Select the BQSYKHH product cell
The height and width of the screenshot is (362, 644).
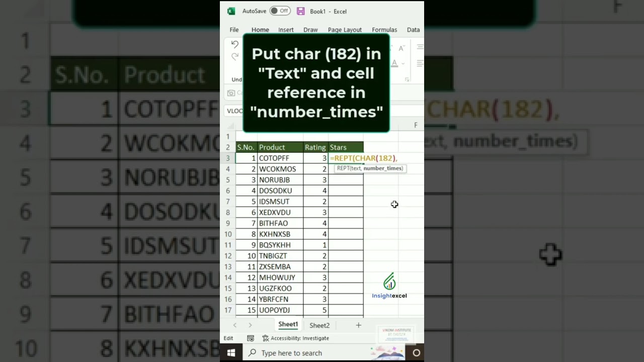(x=280, y=245)
